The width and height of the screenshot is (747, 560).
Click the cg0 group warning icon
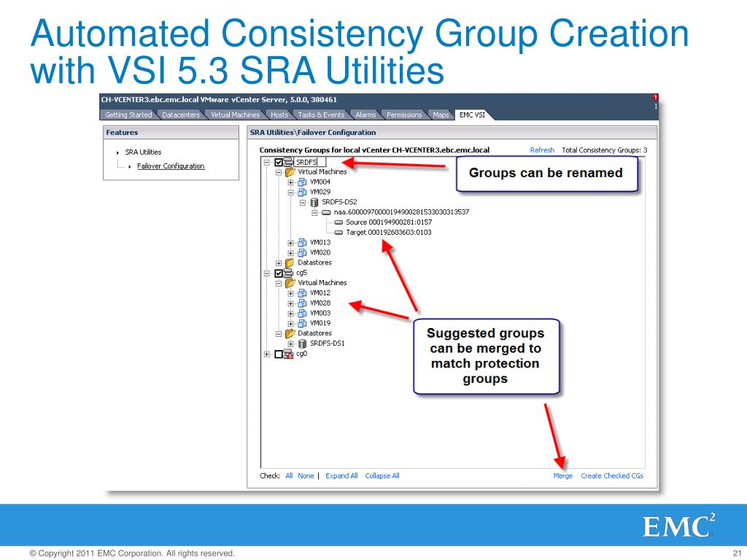(x=289, y=354)
